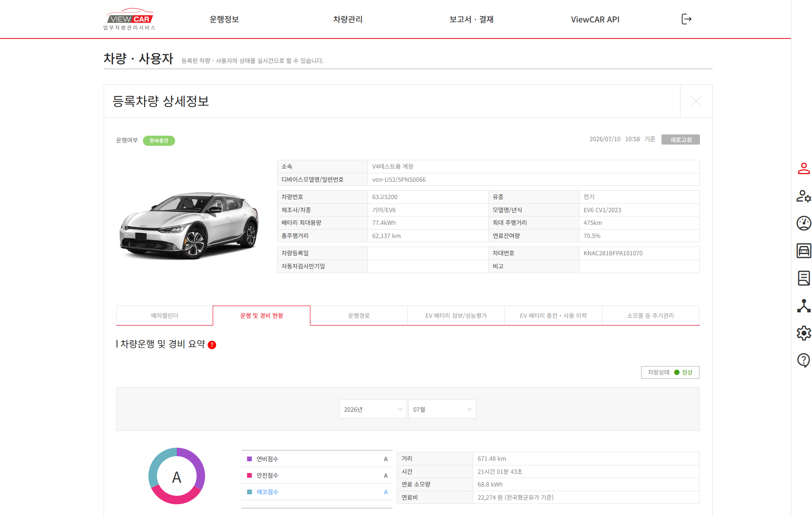Click the KNAC281BFPA101070 VIN value

[613, 253]
